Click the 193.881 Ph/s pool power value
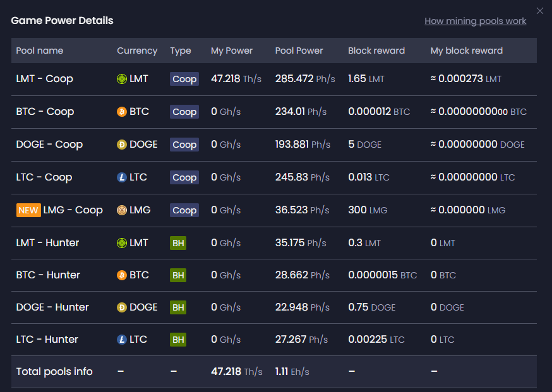This screenshot has width=552, height=392. [x=303, y=145]
